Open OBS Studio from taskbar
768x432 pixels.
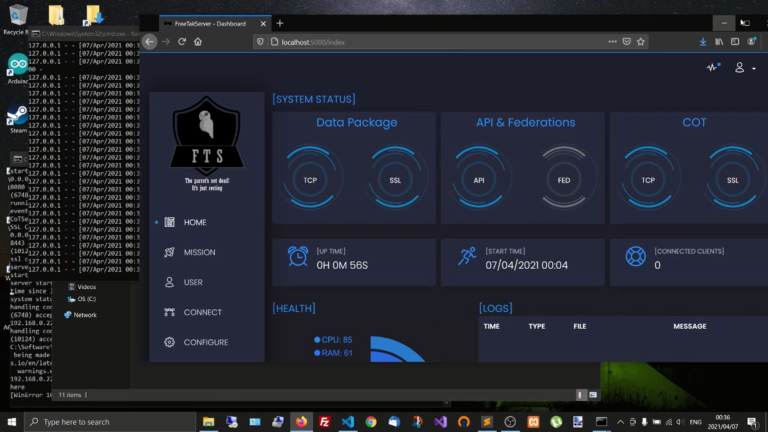point(510,422)
